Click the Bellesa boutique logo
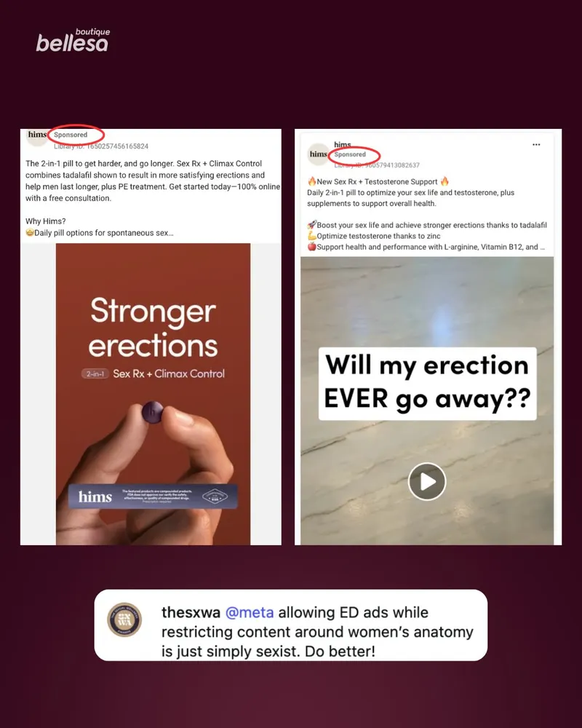582x728 pixels. 73,40
